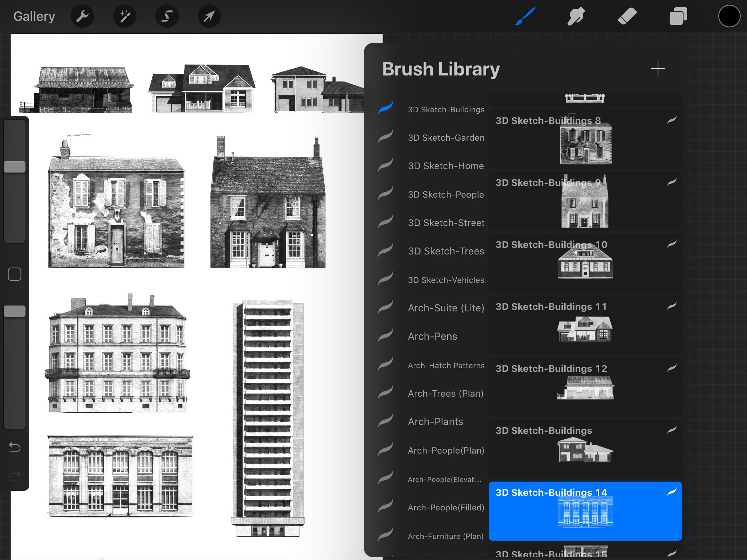Create a new brush with the plus button

(x=657, y=69)
